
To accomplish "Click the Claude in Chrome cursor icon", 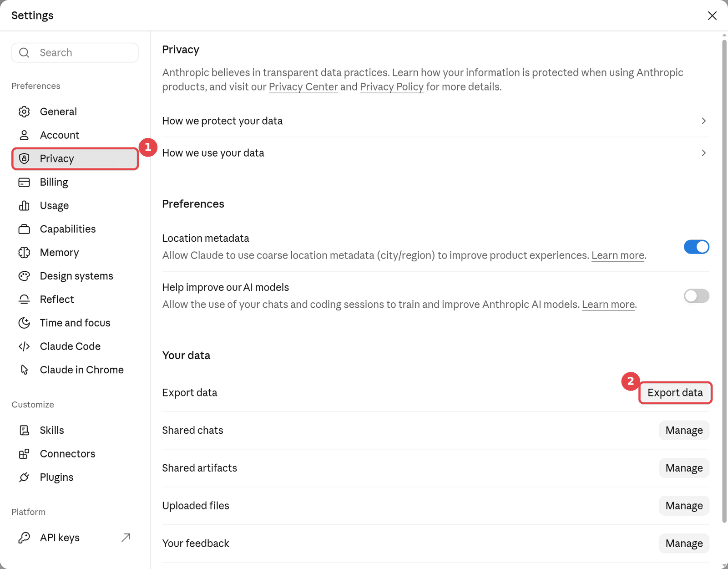I will click(24, 370).
